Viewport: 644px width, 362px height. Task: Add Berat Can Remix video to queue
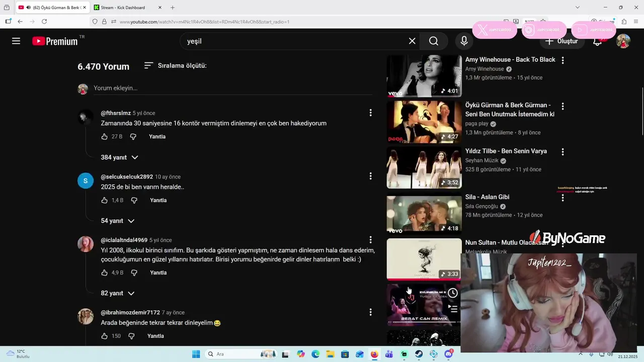tap(453, 308)
